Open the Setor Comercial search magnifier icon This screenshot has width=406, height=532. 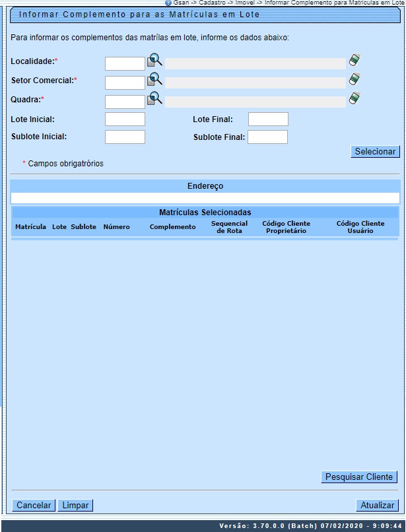[x=154, y=81]
